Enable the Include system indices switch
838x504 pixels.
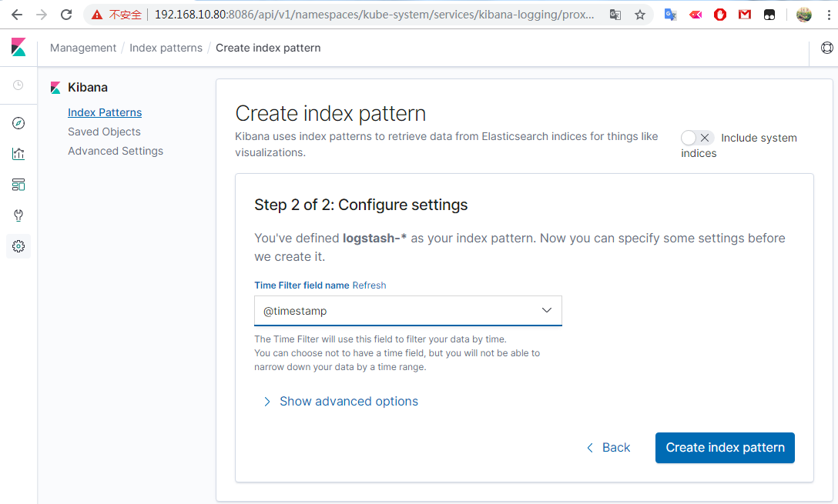pos(698,138)
